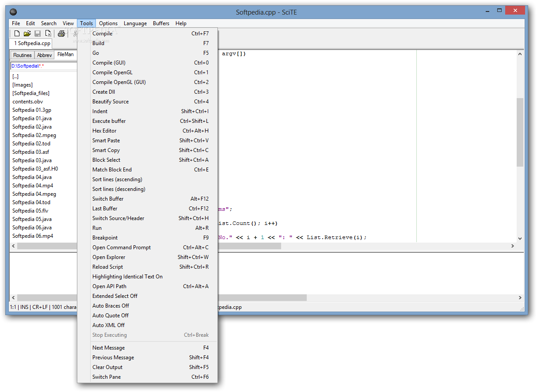This screenshot has width=537, height=392.
Task: Select the [Images] folder entry
Action: tap(23, 85)
